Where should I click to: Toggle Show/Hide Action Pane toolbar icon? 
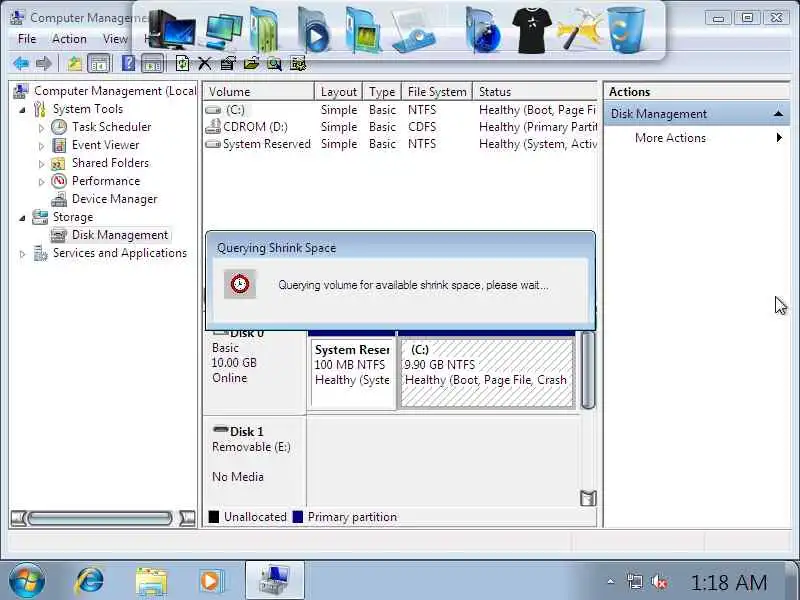click(x=152, y=64)
